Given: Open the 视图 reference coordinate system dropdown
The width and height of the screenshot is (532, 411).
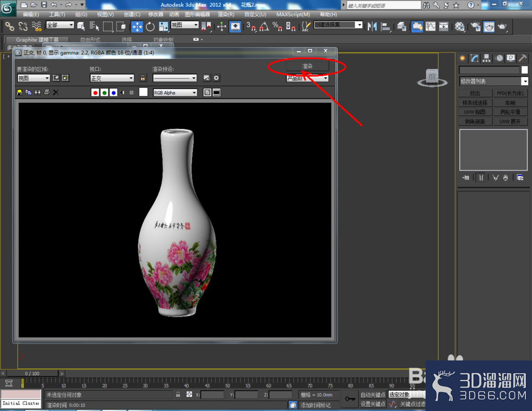Looking at the screenshot, I should coord(185,25).
